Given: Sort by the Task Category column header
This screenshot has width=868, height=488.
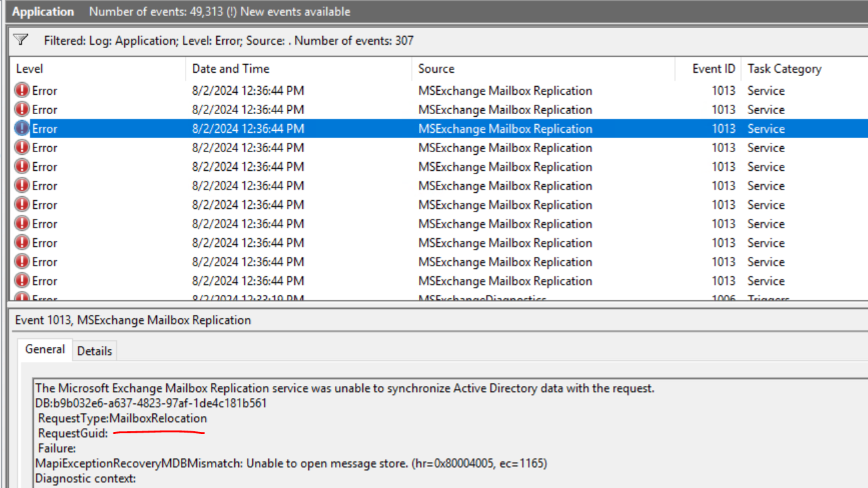Looking at the screenshot, I should coord(785,69).
